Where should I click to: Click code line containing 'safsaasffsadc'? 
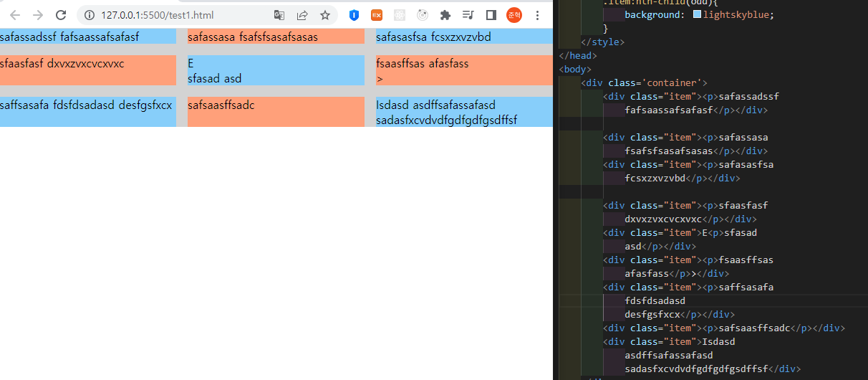point(724,328)
